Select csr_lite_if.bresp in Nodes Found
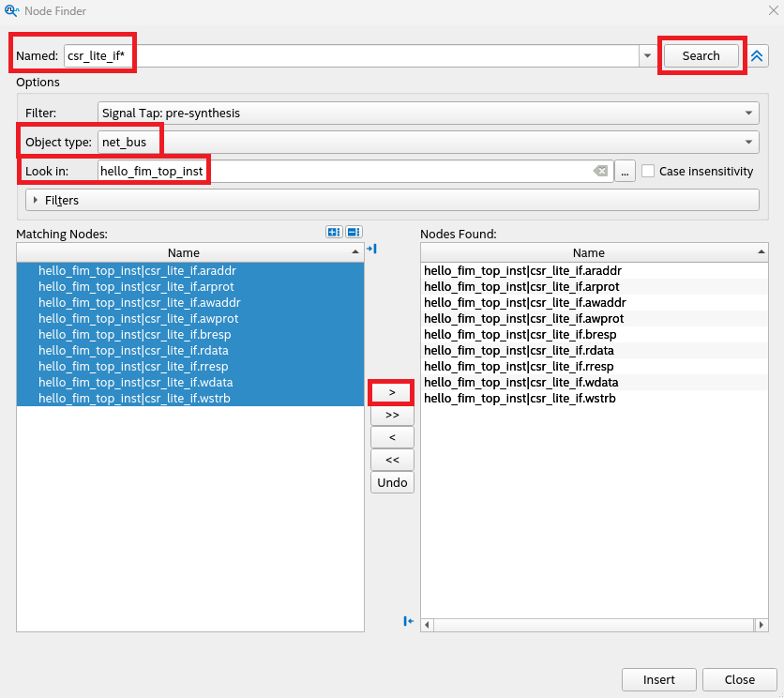Screen dimensions: 784x698 coord(594,335)
